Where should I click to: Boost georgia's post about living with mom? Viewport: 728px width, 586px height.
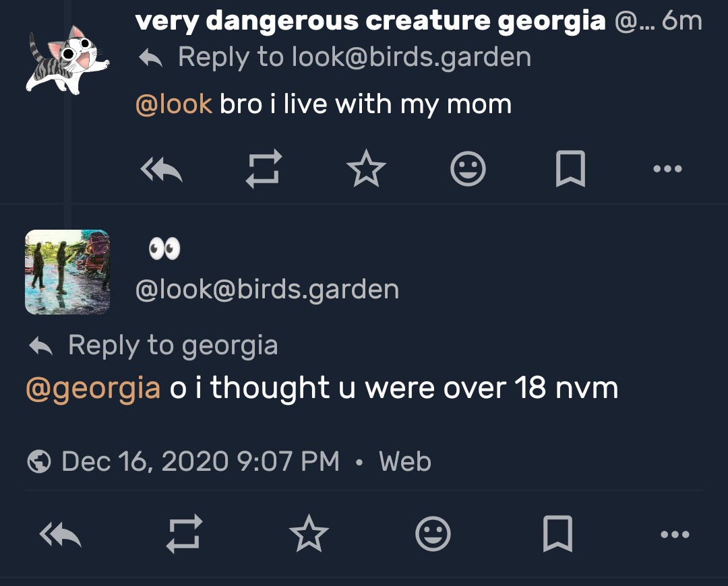(263, 168)
